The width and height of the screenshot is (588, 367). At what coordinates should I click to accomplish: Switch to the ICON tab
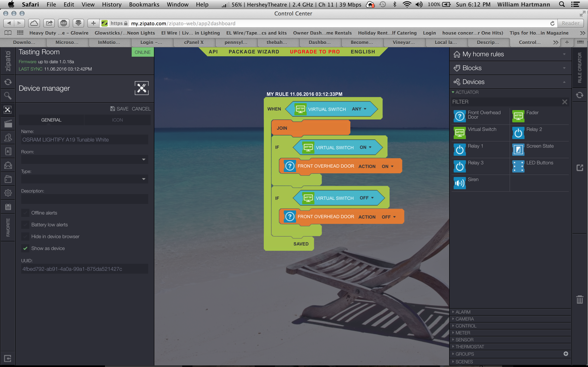117,120
